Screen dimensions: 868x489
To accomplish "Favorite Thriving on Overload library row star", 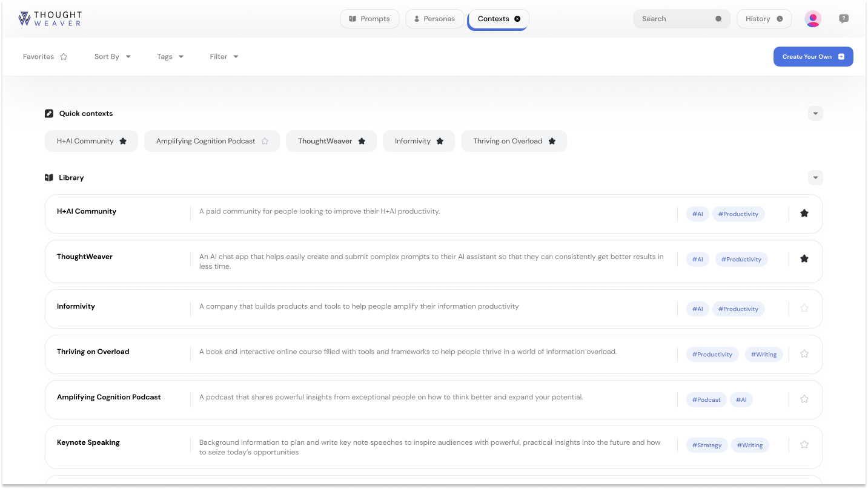I will pyautogui.click(x=804, y=353).
